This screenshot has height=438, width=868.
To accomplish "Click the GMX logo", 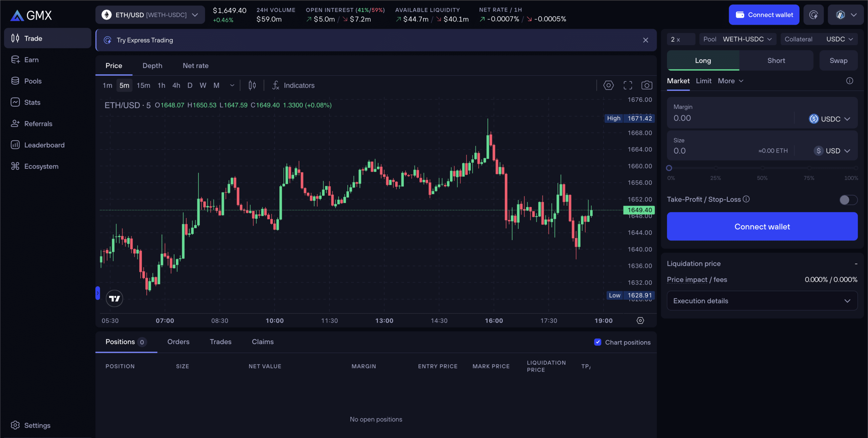I will click(x=31, y=15).
